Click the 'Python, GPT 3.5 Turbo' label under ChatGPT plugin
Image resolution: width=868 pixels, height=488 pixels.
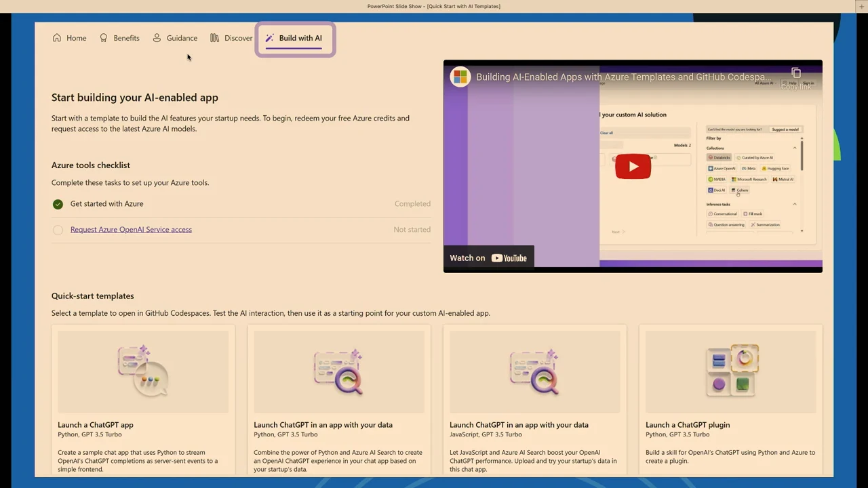click(x=677, y=434)
